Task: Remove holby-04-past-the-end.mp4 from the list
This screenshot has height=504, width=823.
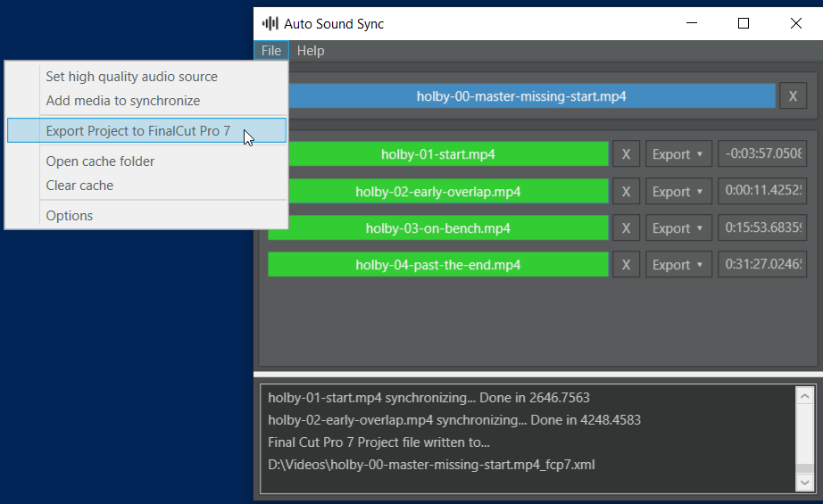Action: click(626, 265)
